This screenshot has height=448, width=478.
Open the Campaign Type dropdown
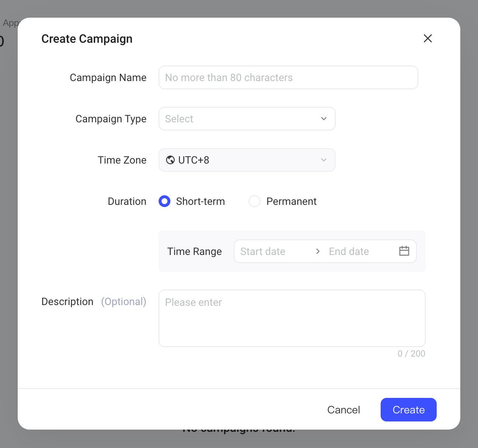[247, 119]
